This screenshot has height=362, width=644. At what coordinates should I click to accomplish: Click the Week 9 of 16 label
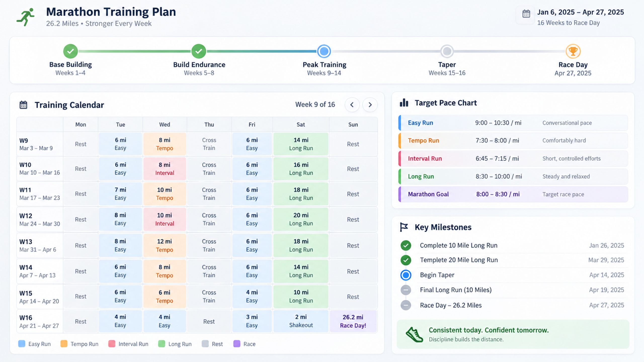click(315, 105)
